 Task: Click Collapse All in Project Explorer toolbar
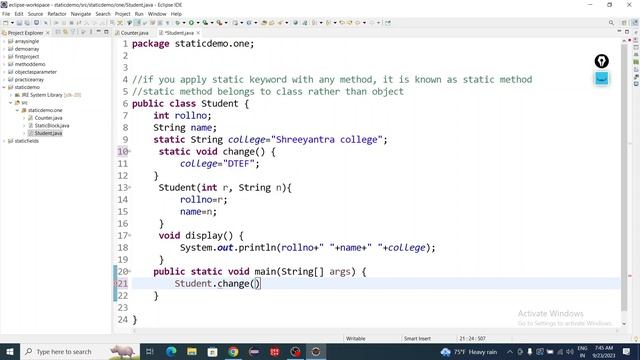point(58,32)
